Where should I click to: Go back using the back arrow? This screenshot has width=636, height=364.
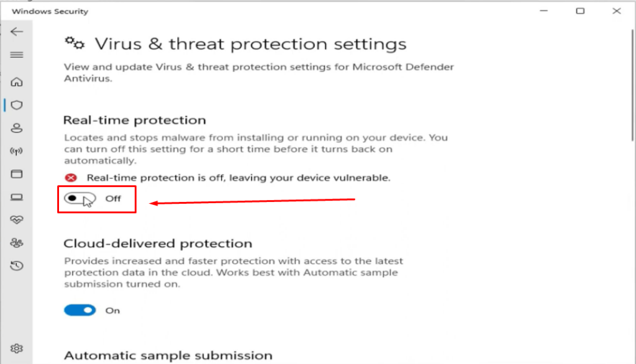pos(17,32)
